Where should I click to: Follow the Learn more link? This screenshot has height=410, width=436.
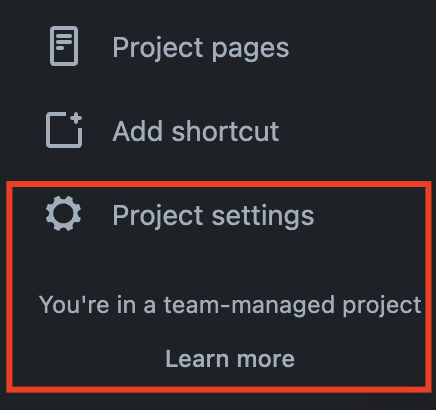coord(230,359)
